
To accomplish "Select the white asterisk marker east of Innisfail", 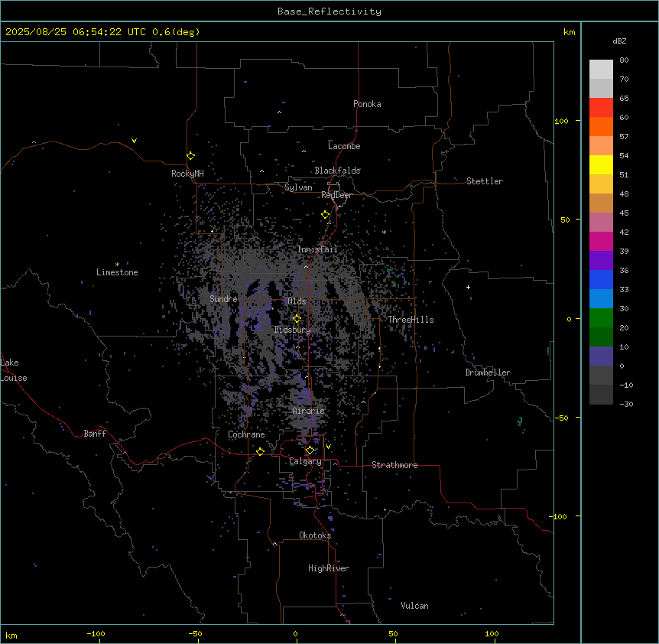I will [384, 232].
